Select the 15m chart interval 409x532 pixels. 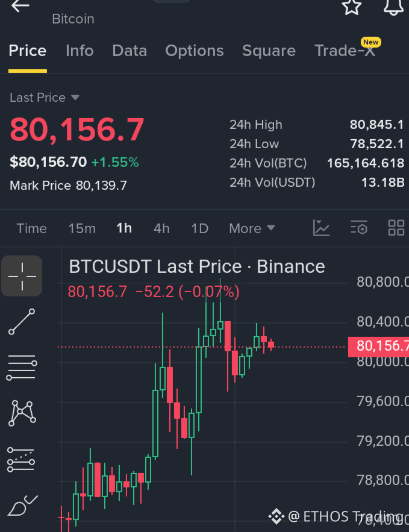point(82,228)
